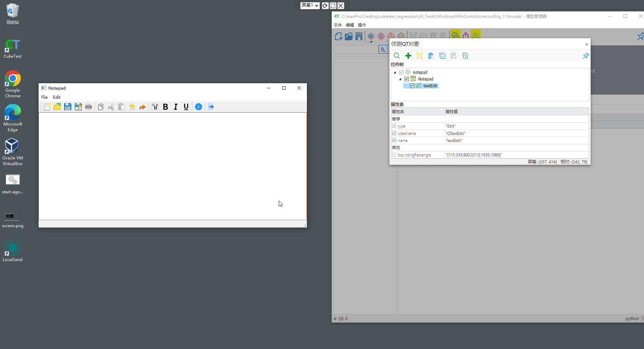
Task: Pin the Qt spy dialog with pushpin icon
Action: (x=586, y=56)
